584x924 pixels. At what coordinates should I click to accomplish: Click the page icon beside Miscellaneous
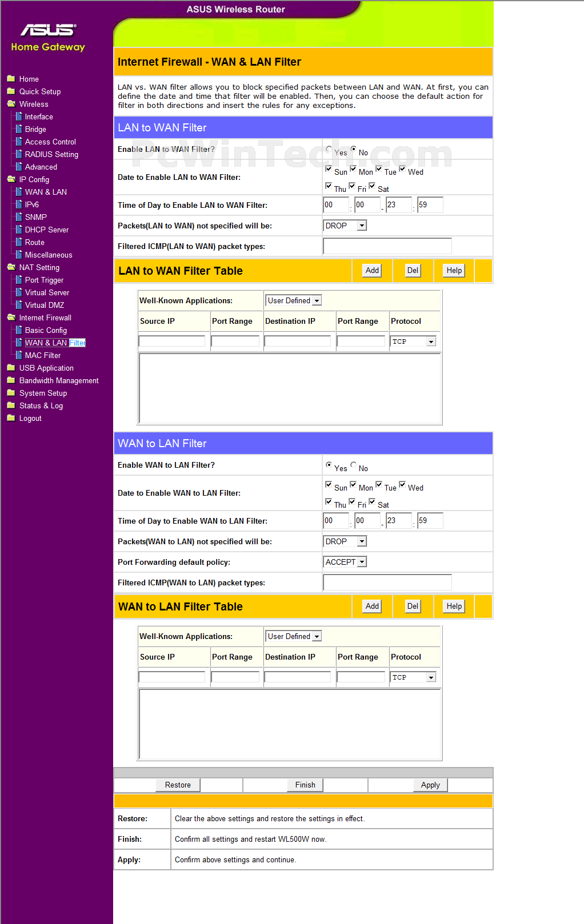point(19,255)
